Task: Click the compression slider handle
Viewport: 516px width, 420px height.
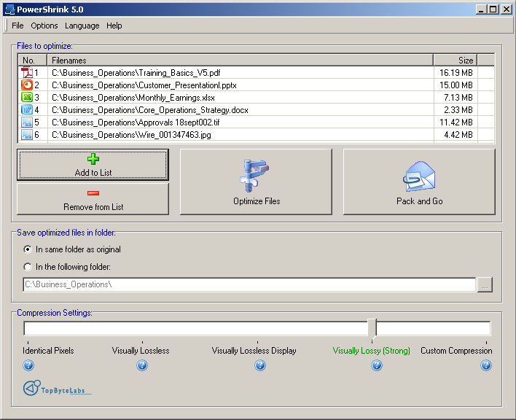Action: click(x=372, y=328)
